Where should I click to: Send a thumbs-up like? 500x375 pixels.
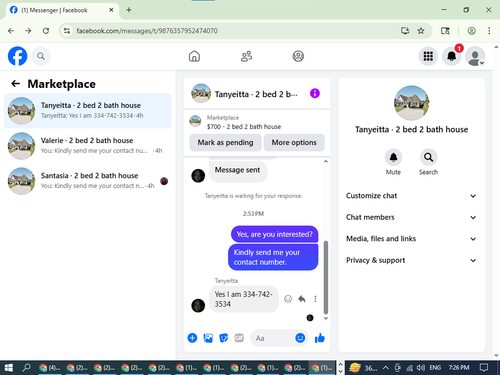click(320, 338)
